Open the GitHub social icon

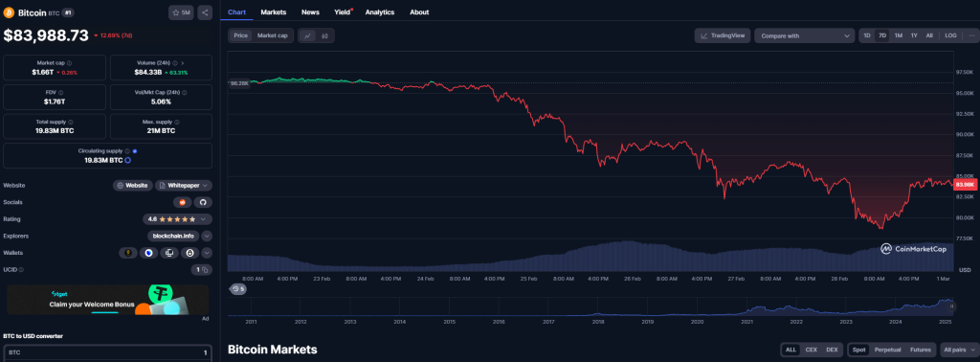(x=203, y=203)
